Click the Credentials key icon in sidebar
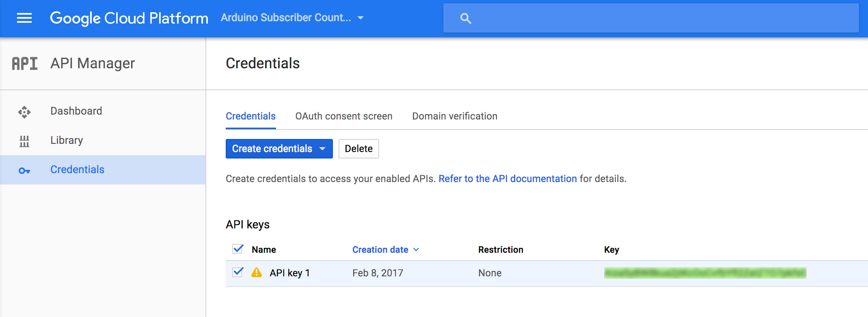 point(24,171)
